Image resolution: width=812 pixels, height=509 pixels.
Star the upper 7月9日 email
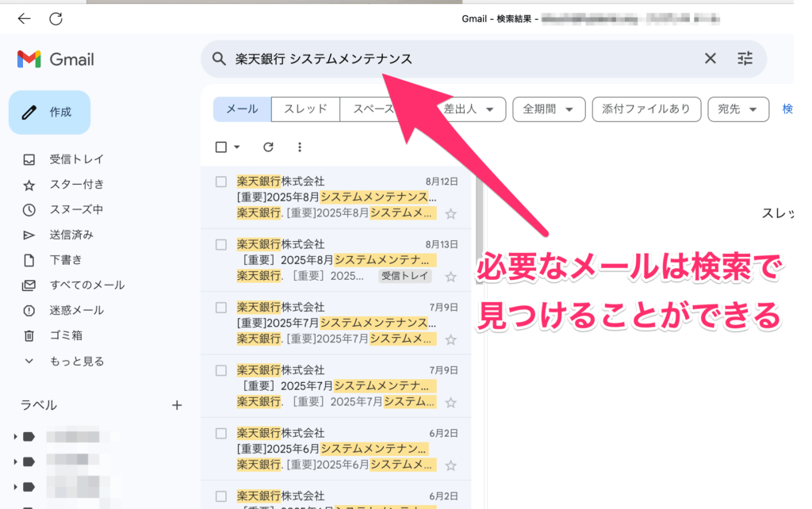point(451,339)
